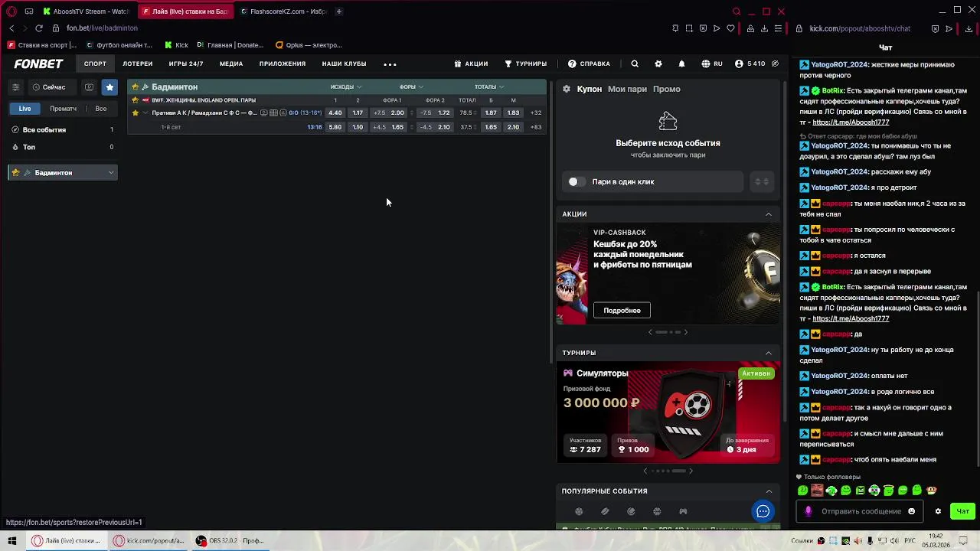Click the RU language globe selector
The width and height of the screenshot is (980, 551).
pyautogui.click(x=712, y=64)
